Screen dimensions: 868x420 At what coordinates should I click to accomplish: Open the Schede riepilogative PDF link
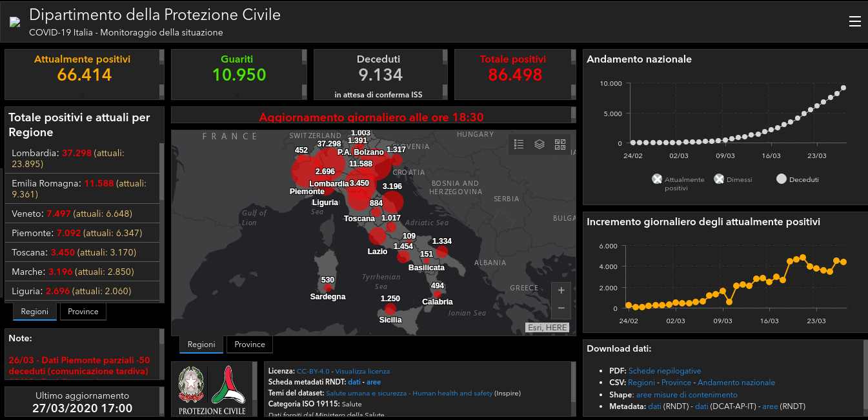pyautogui.click(x=664, y=371)
